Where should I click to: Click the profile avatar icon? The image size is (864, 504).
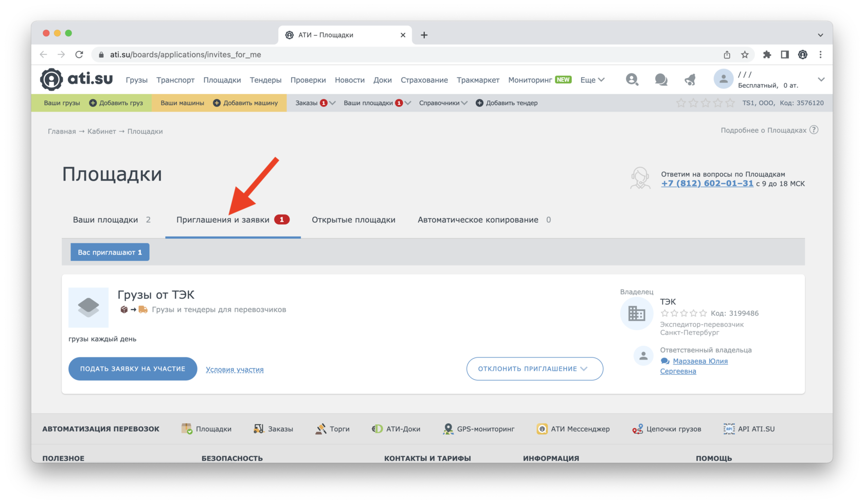(723, 79)
